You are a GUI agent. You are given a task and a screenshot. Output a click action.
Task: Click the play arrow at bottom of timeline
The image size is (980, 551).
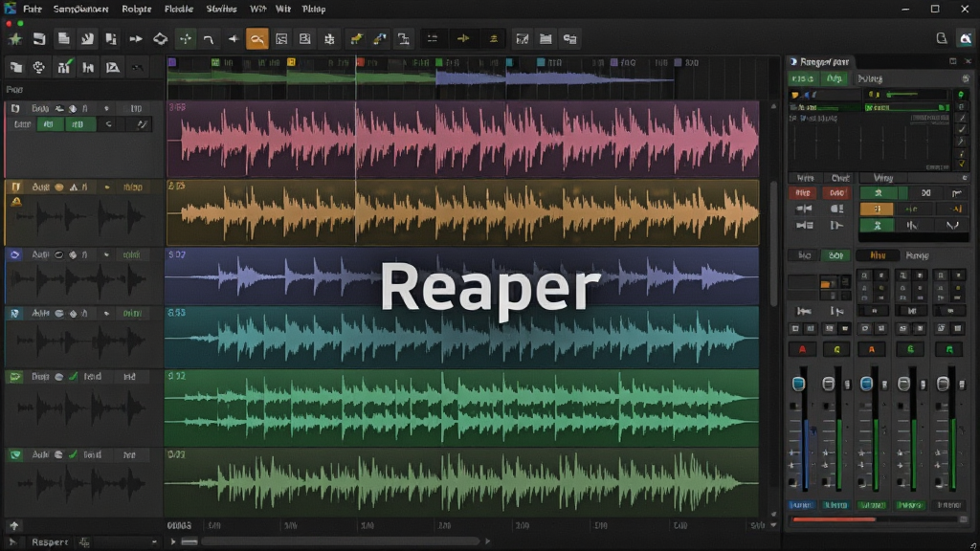173,541
